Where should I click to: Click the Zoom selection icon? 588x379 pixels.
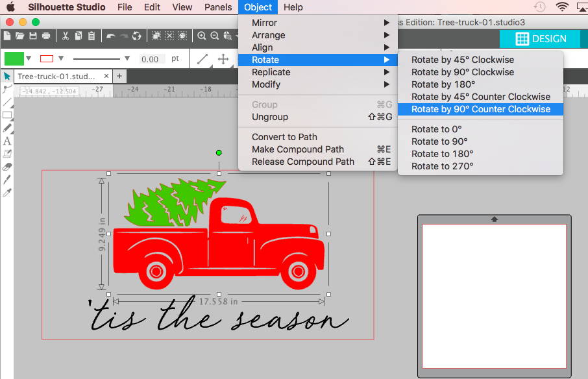(x=228, y=36)
